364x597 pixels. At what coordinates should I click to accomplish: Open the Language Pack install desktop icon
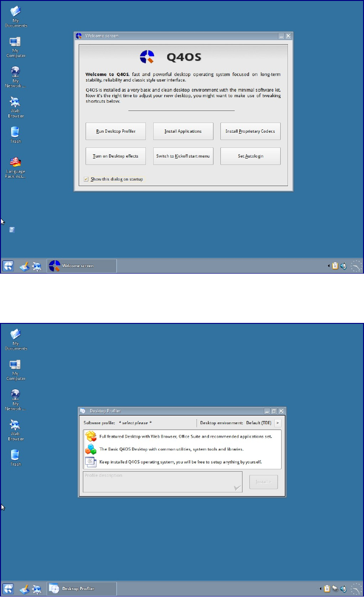(16, 167)
